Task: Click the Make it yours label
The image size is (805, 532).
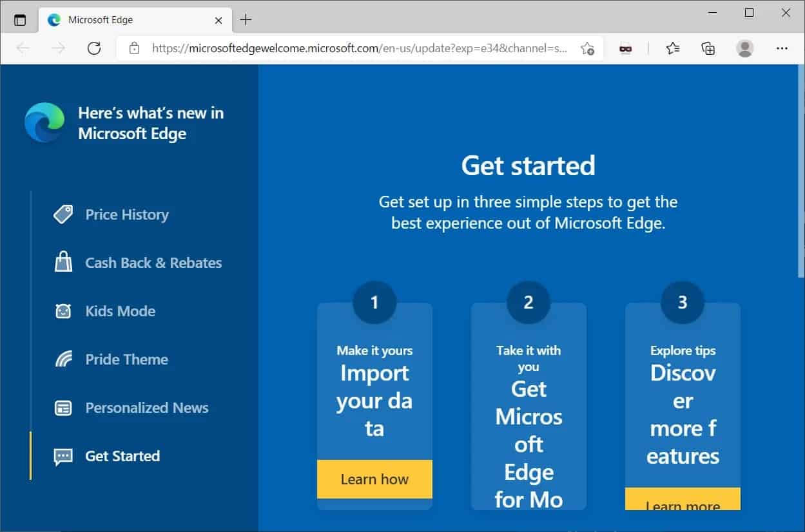Action: point(374,350)
